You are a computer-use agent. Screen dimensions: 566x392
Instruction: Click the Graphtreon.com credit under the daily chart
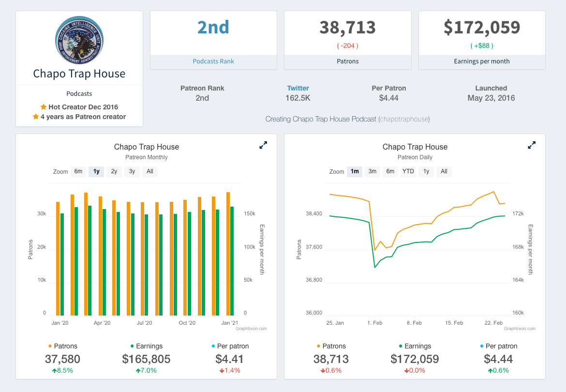pyautogui.click(x=520, y=329)
